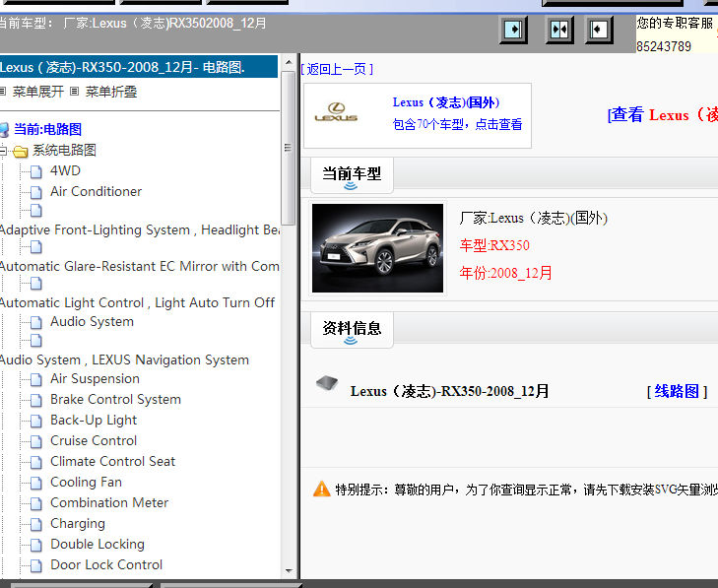Click the center-split panel layout icon
The image size is (718, 588).
(559, 31)
